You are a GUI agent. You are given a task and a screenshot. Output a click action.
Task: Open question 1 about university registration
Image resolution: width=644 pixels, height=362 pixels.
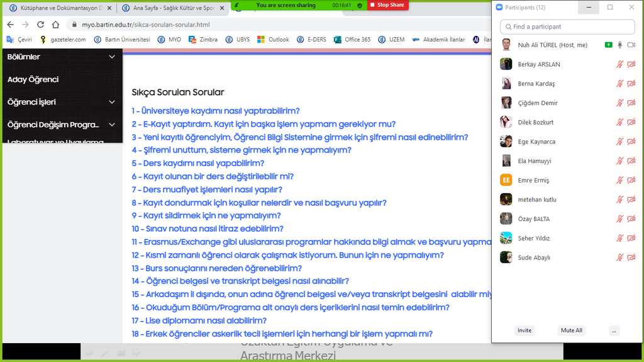pyautogui.click(x=216, y=111)
